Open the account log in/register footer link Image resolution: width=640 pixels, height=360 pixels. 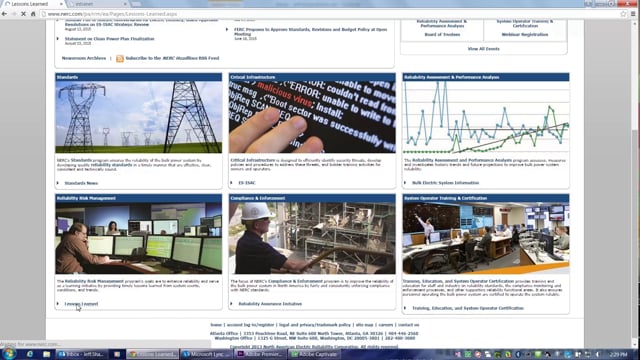pos(250,325)
